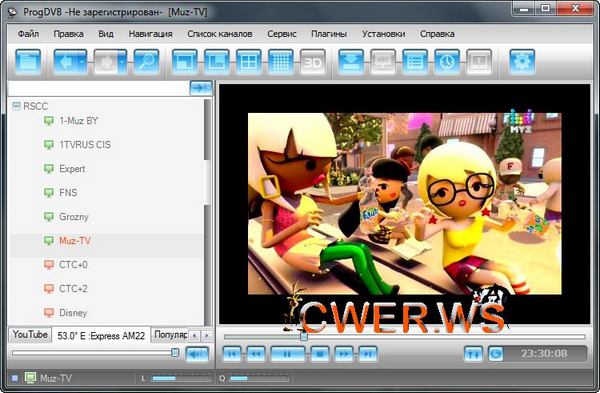Viewport: 600px width, 393px height.
Task: Click the back navigation arrow icon
Action: [x=66, y=62]
